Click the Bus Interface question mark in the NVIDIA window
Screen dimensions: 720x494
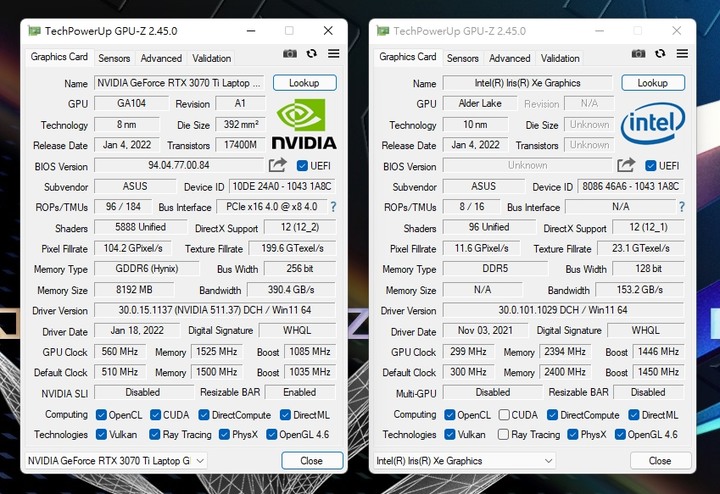(333, 207)
